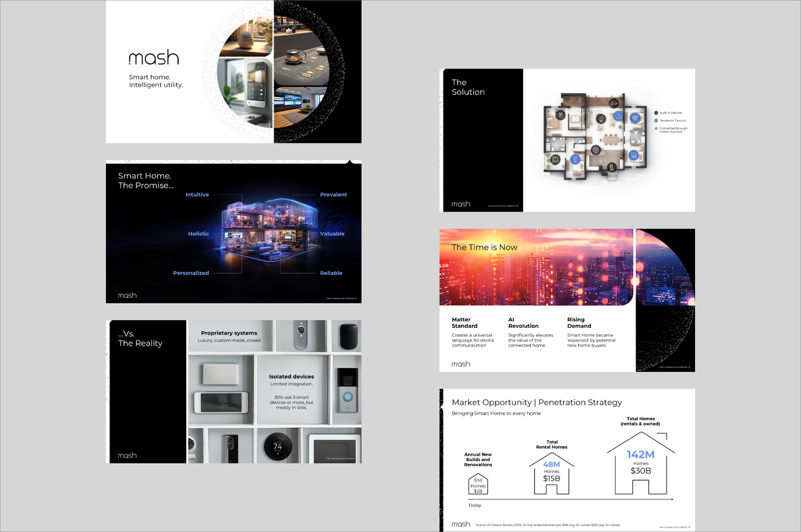
Task: Click the mash logo on the title slide
Action: (x=155, y=56)
